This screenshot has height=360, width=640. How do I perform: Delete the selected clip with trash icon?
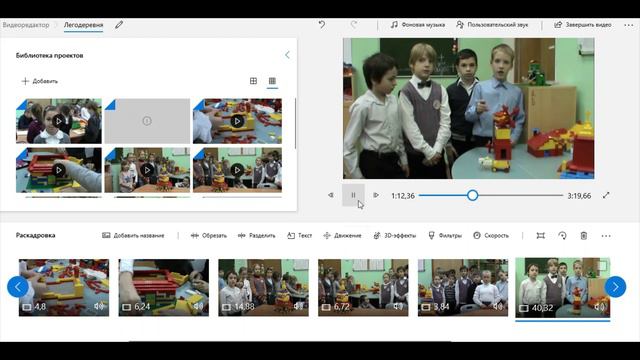click(584, 236)
